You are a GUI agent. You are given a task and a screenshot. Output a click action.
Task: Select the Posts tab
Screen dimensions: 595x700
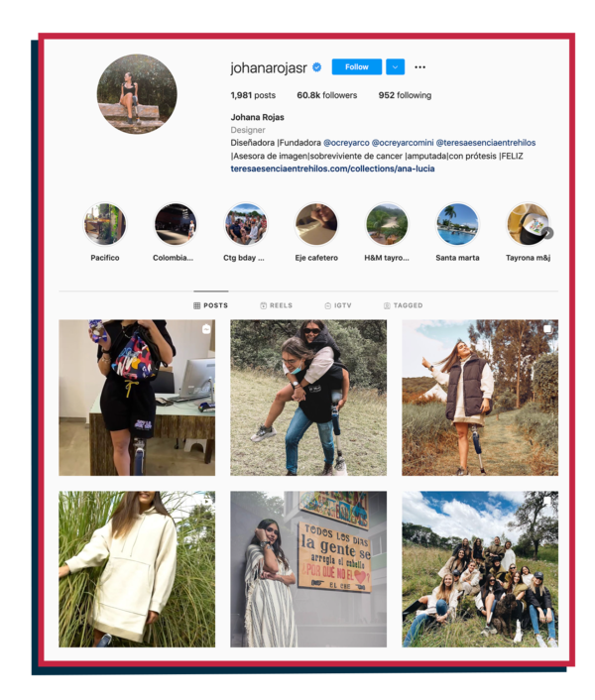pyautogui.click(x=210, y=305)
